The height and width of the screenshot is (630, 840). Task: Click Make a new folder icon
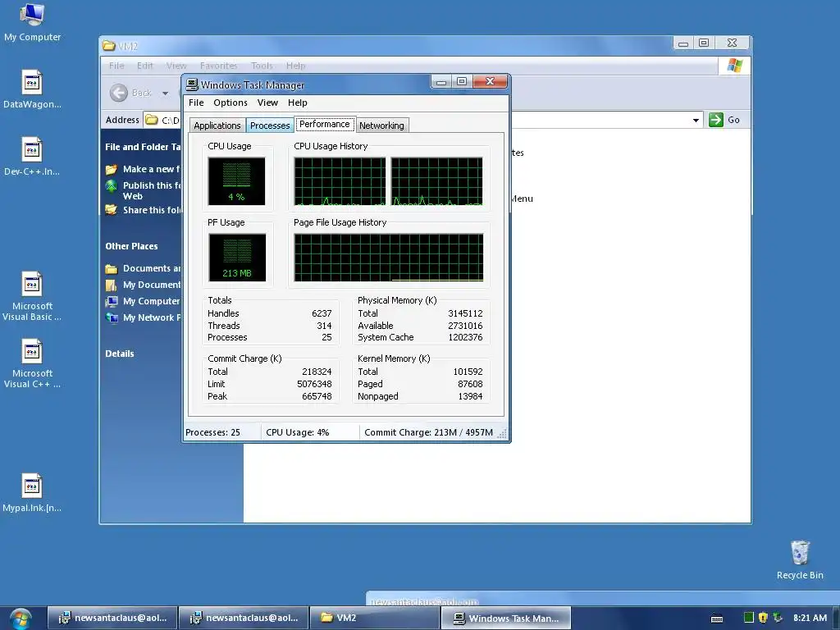[112, 169]
